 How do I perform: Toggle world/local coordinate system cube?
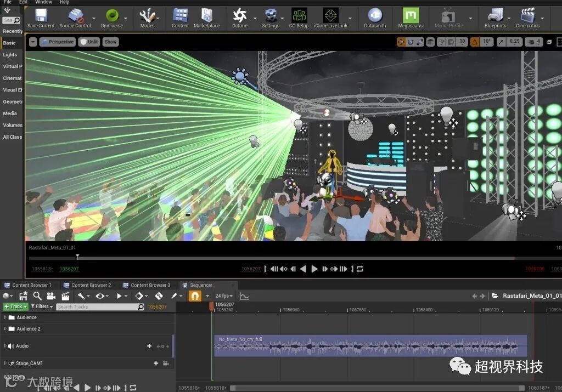(430, 42)
